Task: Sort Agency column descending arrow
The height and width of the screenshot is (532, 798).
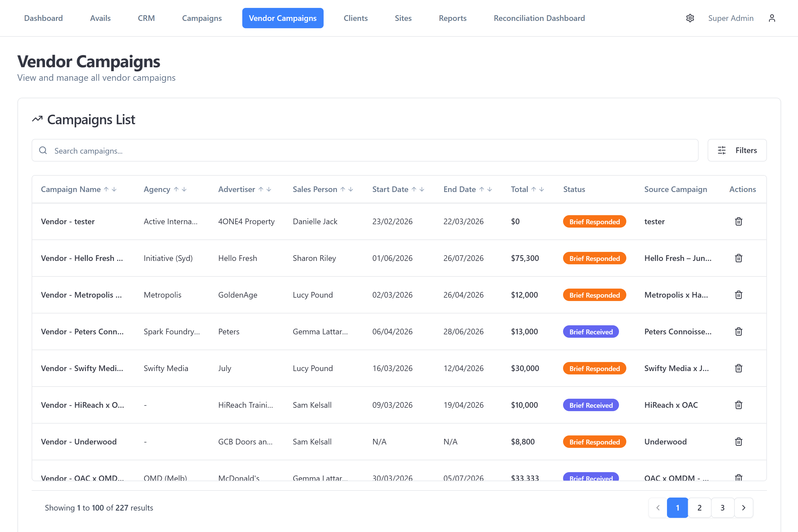Action: tap(184, 189)
